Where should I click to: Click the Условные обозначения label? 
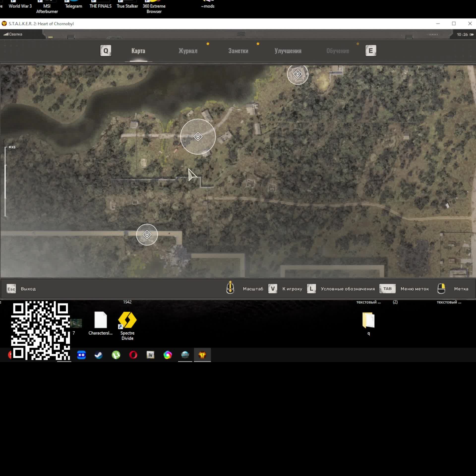[348, 289]
